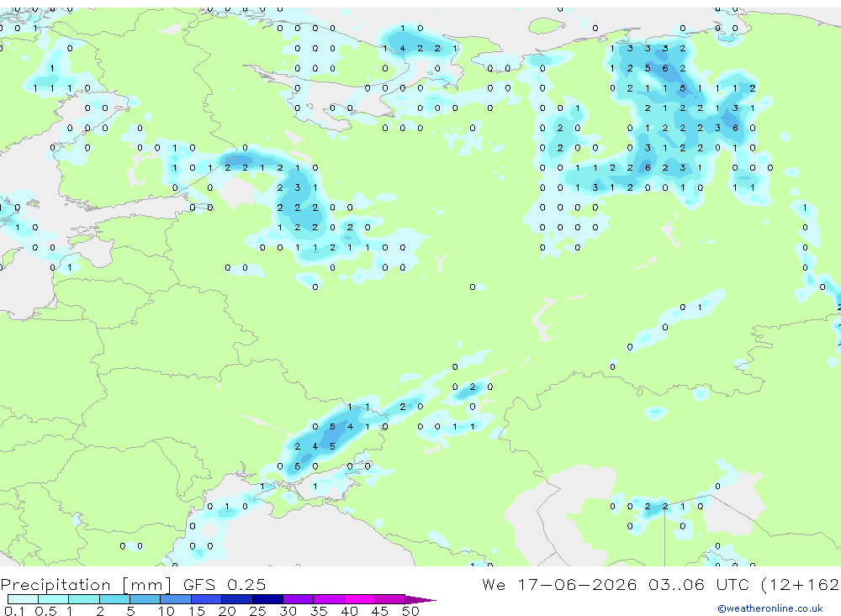Pick the 5–10 mm legend color swatch
The width and height of the screenshot is (841, 616).
(x=145, y=599)
